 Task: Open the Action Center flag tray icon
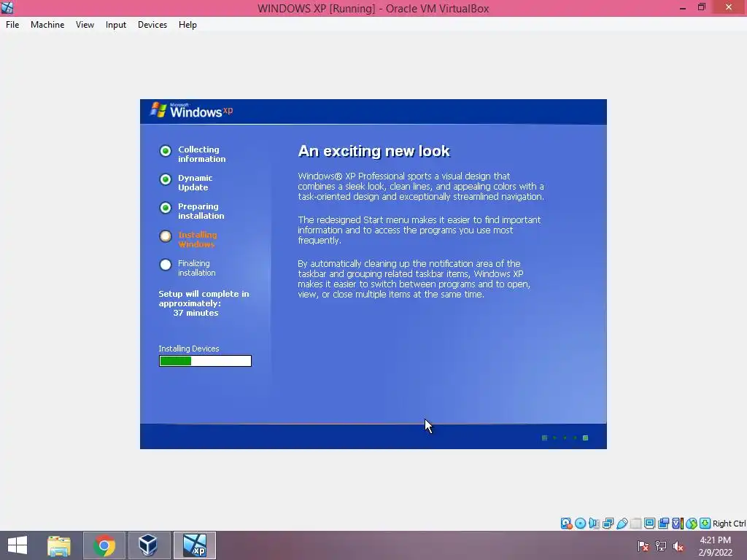(x=643, y=545)
